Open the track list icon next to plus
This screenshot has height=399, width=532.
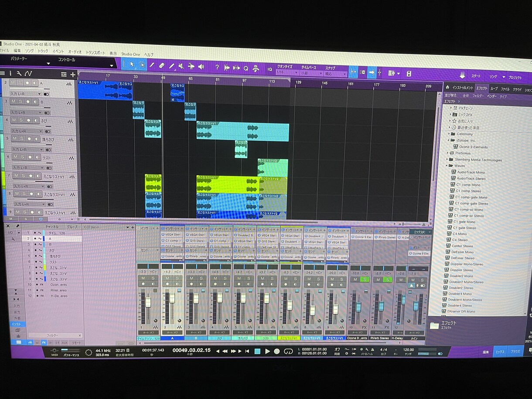tap(64, 75)
